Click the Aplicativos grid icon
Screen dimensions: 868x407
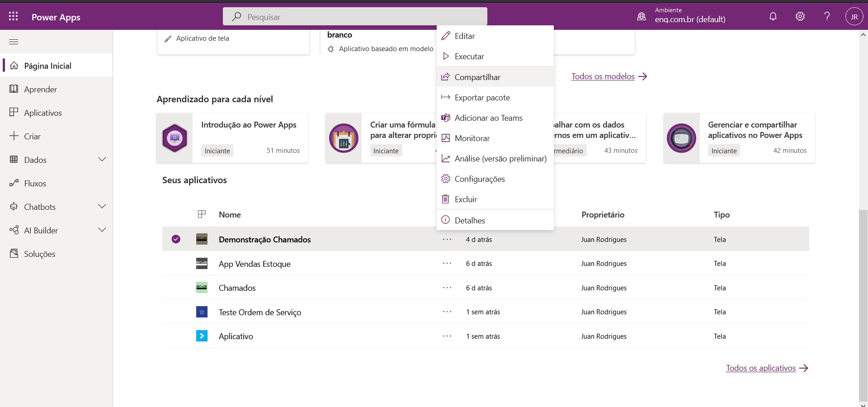14,112
